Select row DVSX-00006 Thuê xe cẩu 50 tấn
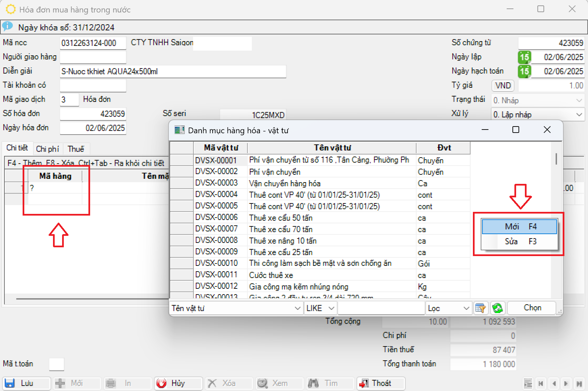Image resolution: width=588 pixels, height=391 pixels. [x=280, y=218]
